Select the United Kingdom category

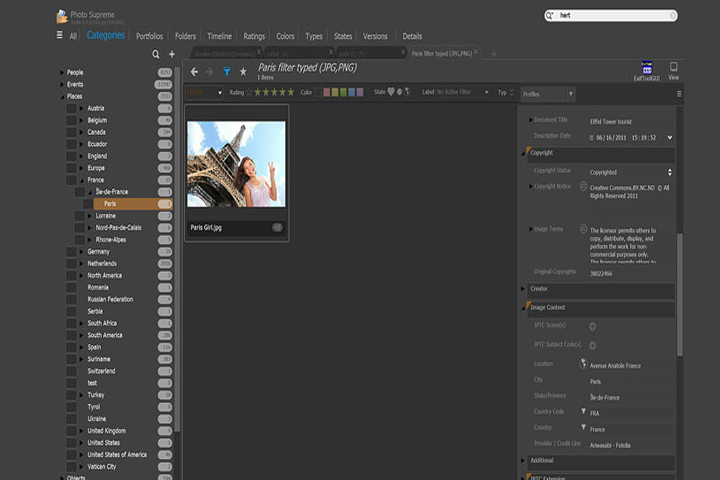pos(107,431)
